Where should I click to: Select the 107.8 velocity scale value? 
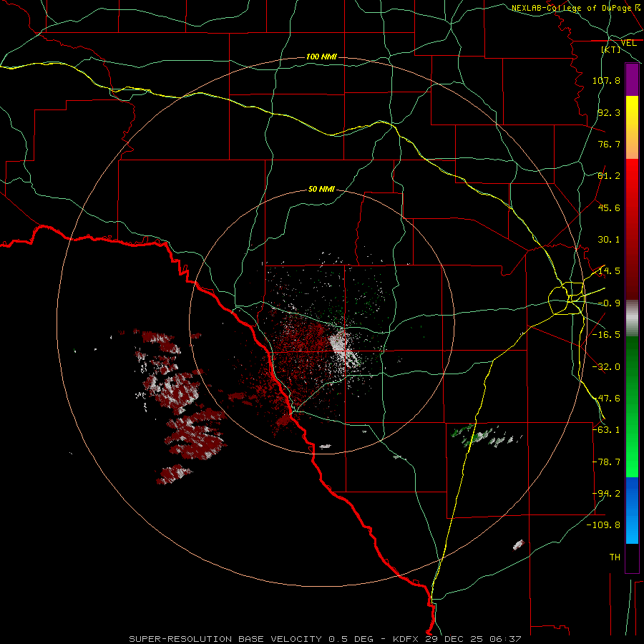tap(606, 80)
